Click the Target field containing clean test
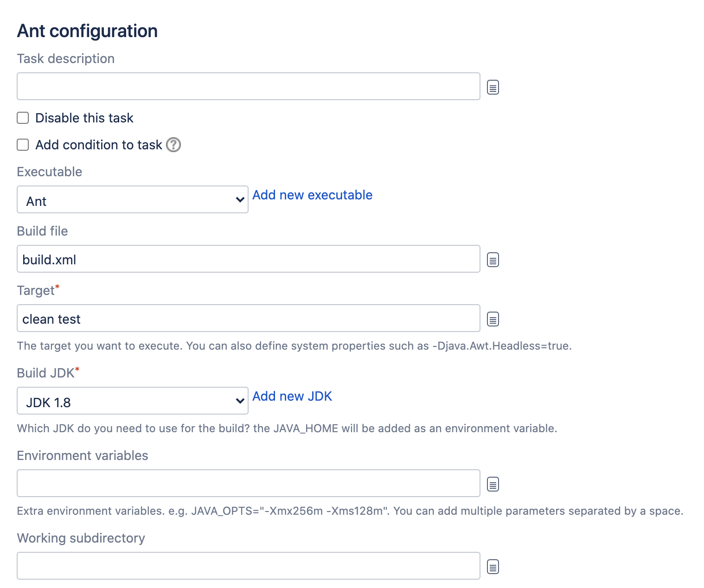The image size is (704, 588). [248, 318]
